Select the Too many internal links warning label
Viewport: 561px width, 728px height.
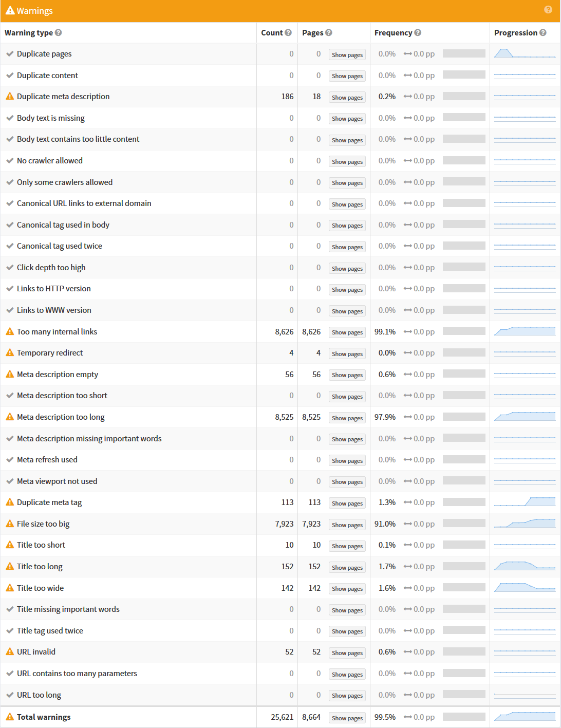tap(57, 331)
